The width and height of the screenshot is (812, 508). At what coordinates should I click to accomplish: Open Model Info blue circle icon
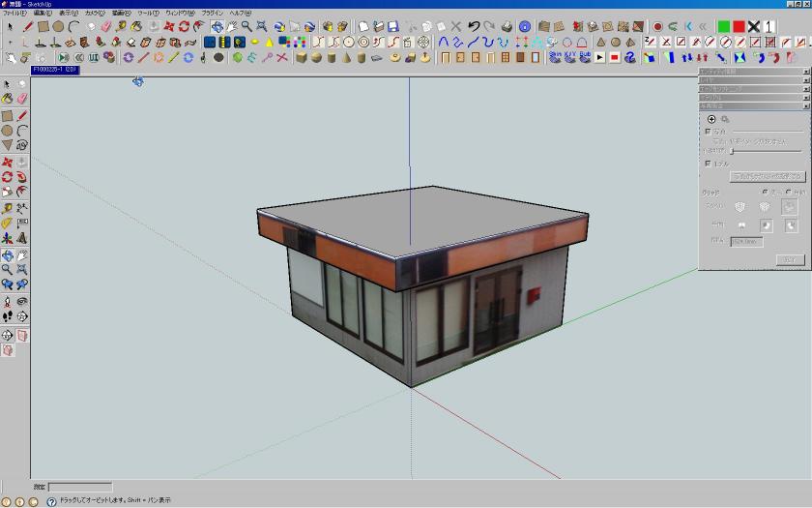tap(525, 26)
